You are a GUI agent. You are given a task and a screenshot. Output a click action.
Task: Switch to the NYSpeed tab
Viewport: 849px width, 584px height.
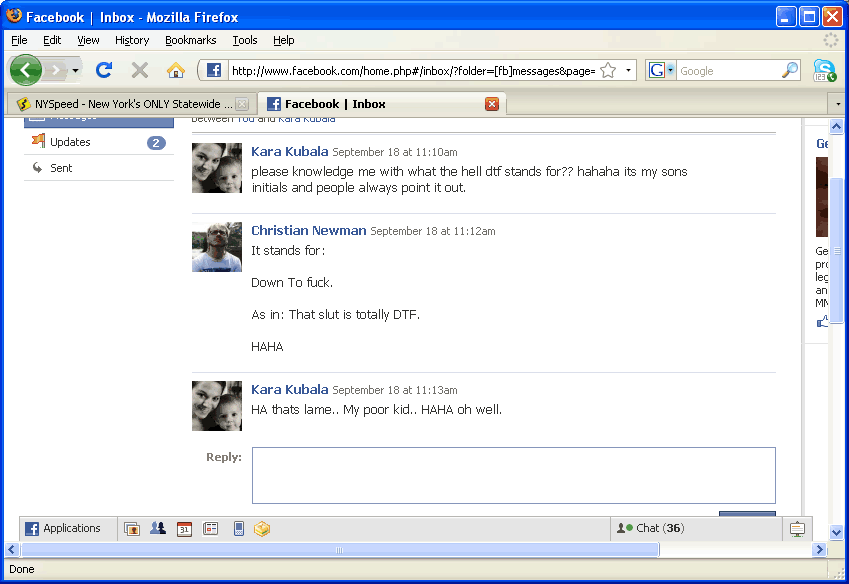click(x=132, y=104)
